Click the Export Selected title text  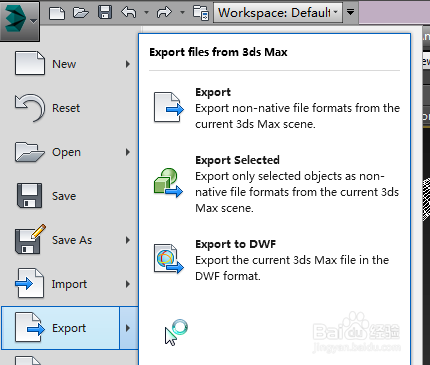237,160
